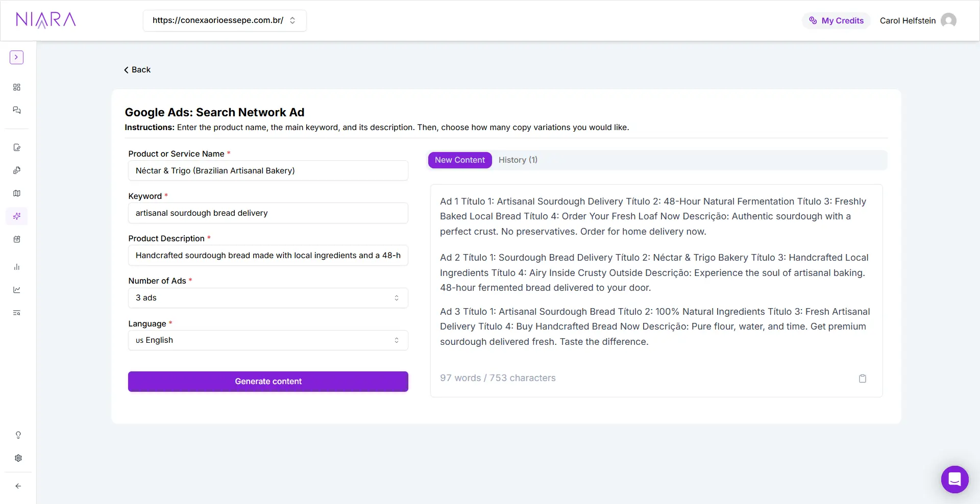Open the website URL selector dropdown

point(225,20)
